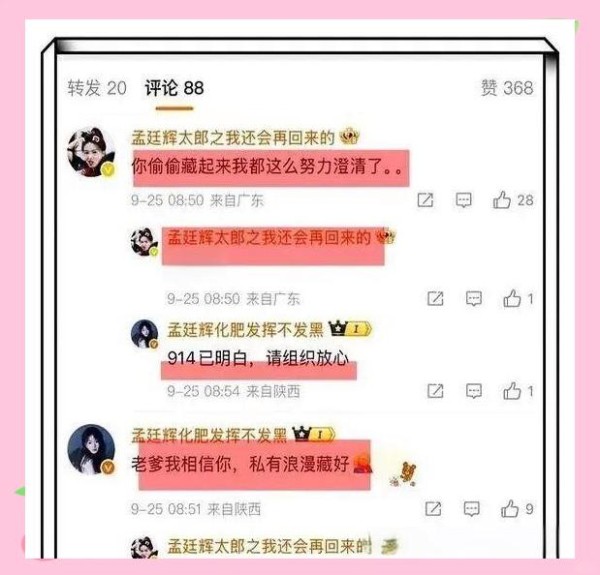Repost the 你偷偷藏起来 comment
Viewport: 600px width, 575px height.
pyautogui.click(x=425, y=200)
